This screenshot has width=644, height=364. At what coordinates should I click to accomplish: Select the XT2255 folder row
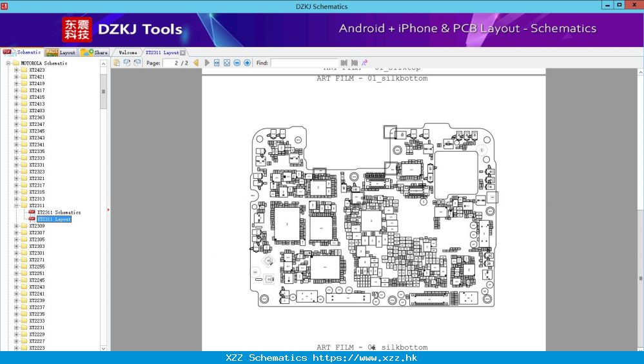point(37,267)
